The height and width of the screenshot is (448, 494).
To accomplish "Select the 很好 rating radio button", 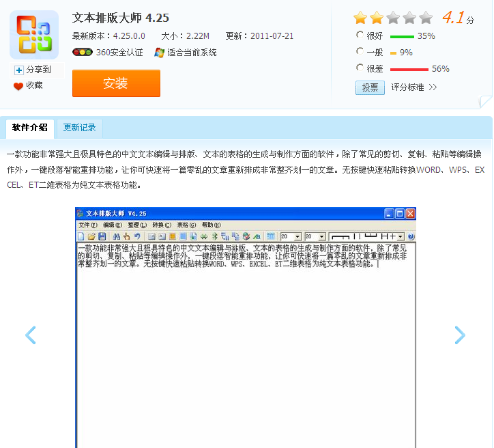I will (360, 35).
